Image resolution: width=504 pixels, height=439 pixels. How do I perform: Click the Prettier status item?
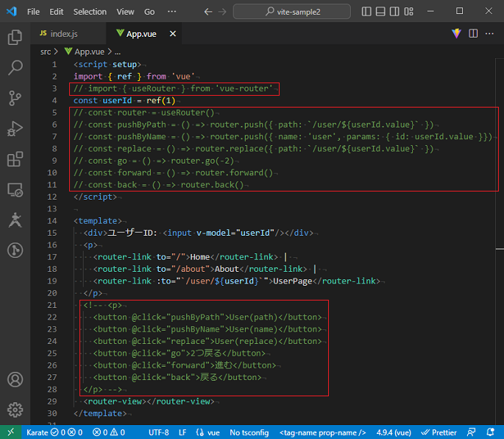(439, 432)
